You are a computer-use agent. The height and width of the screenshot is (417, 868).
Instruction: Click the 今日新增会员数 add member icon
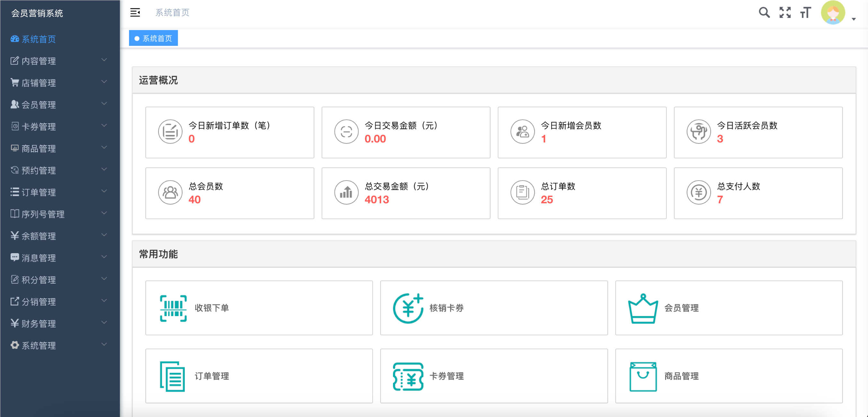pos(522,131)
